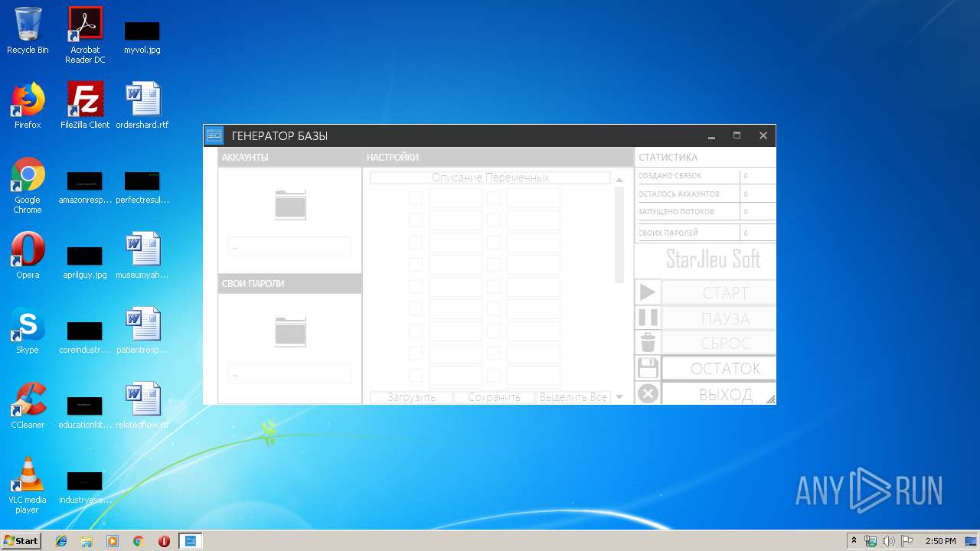Viewport: 980px width, 551px height.
Task: Click the ВЫХОД exit button
Action: click(x=719, y=393)
